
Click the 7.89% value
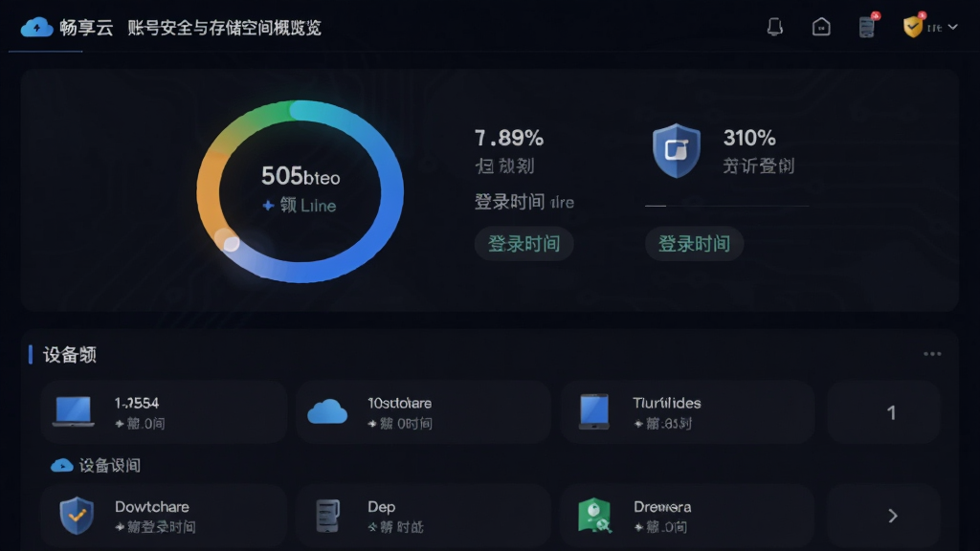point(509,138)
